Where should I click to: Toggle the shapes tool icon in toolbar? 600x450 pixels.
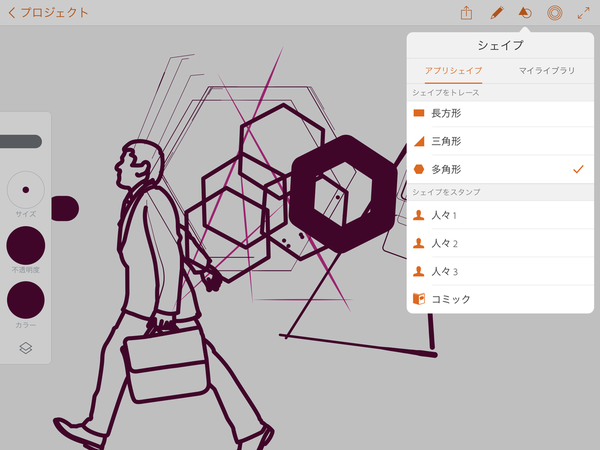(x=525, y=13)
